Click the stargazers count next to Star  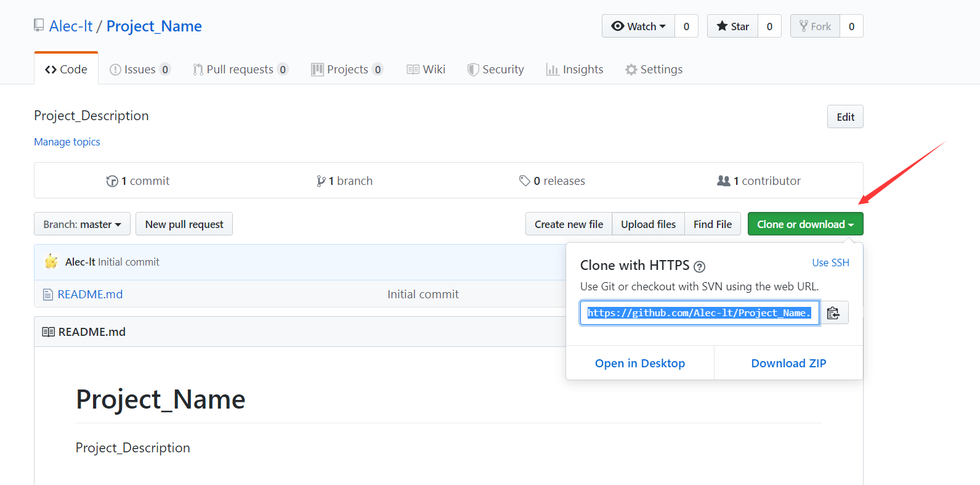769,26
